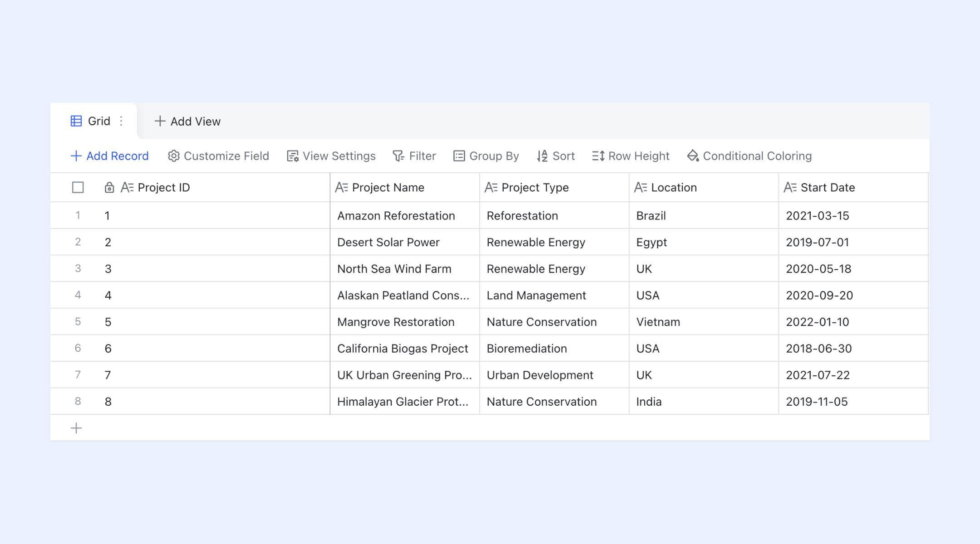Click the Project Name column header
The width and height of the screenshot is (980, 544).
pyautogui.click(x=405, y=187)
